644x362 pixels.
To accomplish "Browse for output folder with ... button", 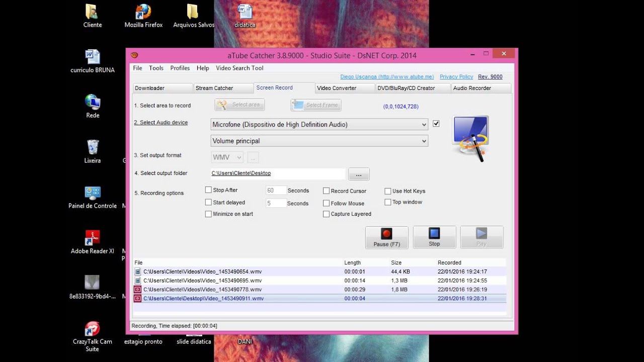I will [359, 174].
